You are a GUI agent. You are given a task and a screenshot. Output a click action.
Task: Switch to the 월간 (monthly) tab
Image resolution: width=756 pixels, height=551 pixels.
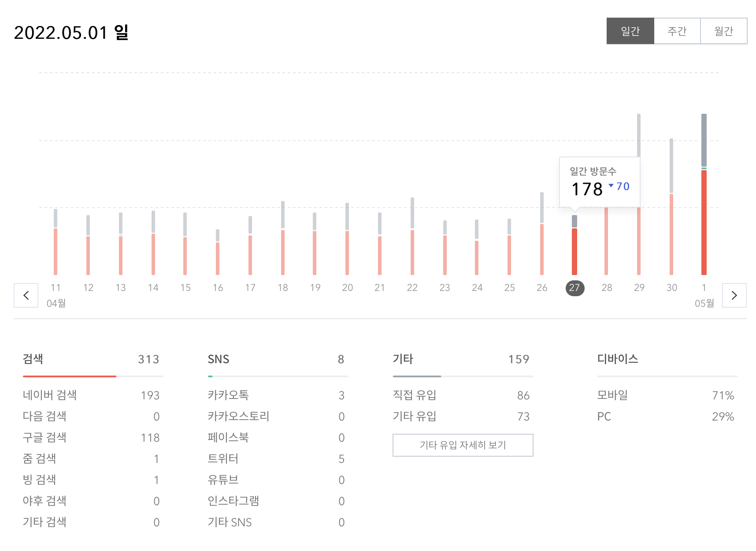(x=724, y=31)
